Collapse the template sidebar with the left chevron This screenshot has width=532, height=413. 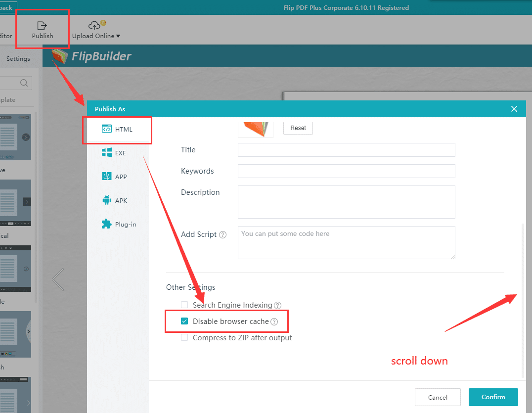click(58, 279)
